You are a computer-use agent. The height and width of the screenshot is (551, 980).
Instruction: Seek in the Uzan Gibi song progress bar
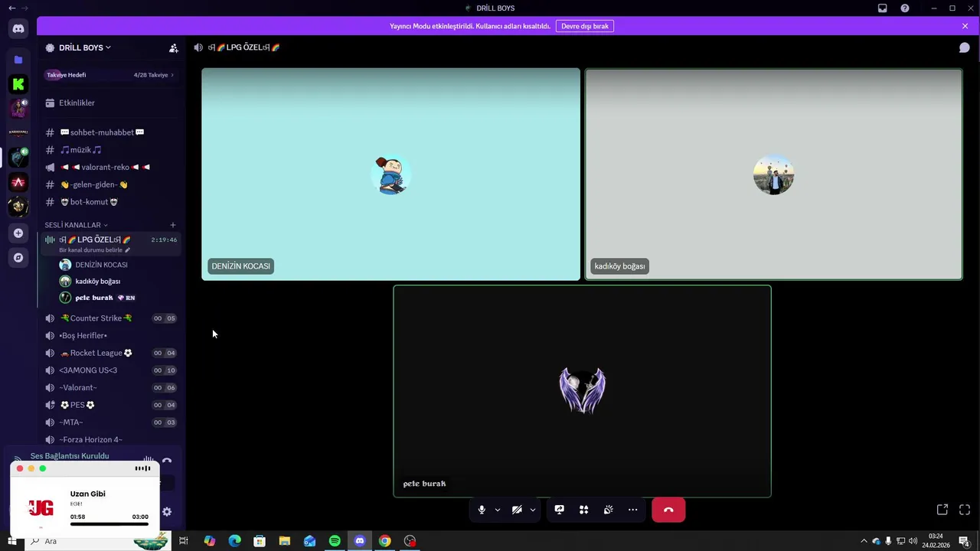(109, 524)
